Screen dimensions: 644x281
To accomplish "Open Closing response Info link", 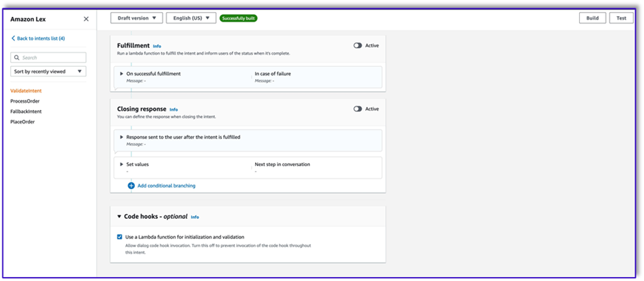I will 173,109.
